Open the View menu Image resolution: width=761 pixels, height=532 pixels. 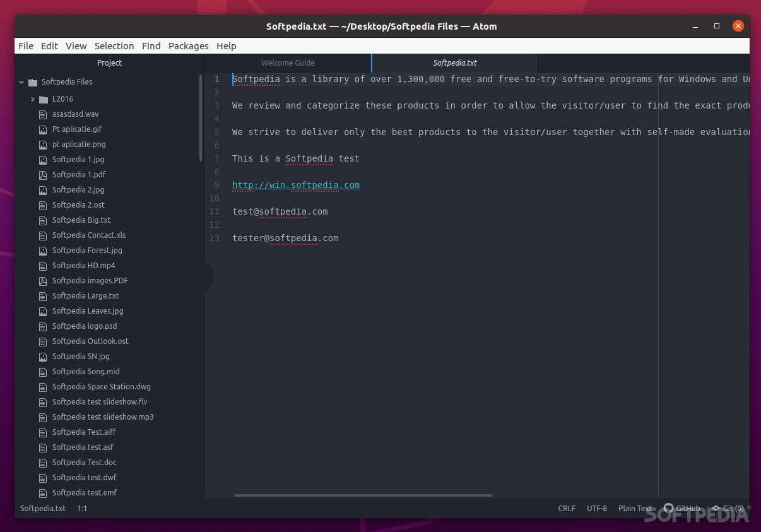click(x=76, y=45)
